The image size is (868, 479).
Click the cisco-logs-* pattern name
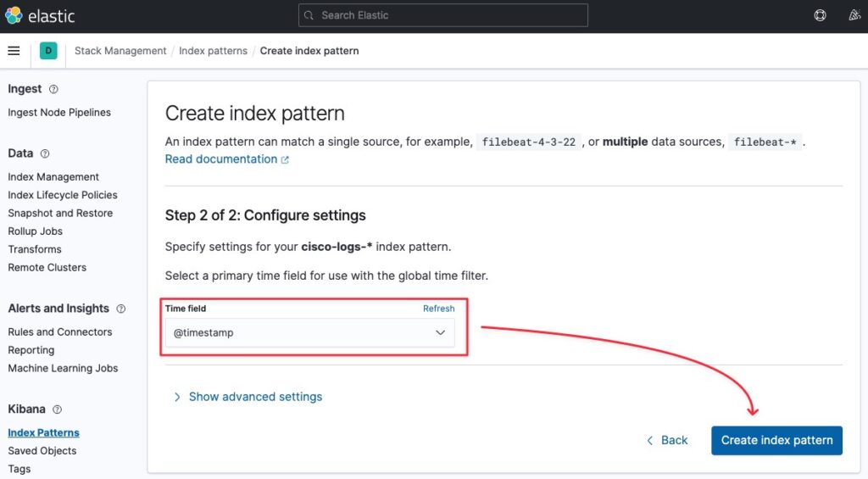click(337, 247)
